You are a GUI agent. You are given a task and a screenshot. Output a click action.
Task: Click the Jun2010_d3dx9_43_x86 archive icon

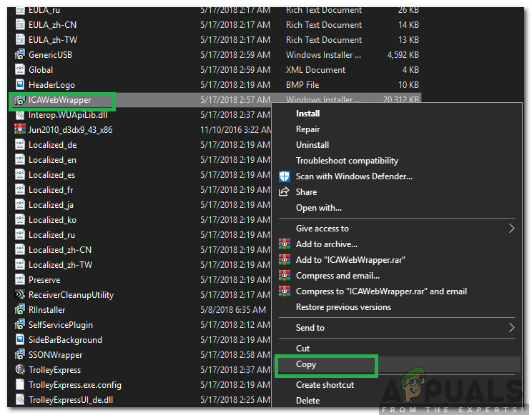(x=20, y=129)
